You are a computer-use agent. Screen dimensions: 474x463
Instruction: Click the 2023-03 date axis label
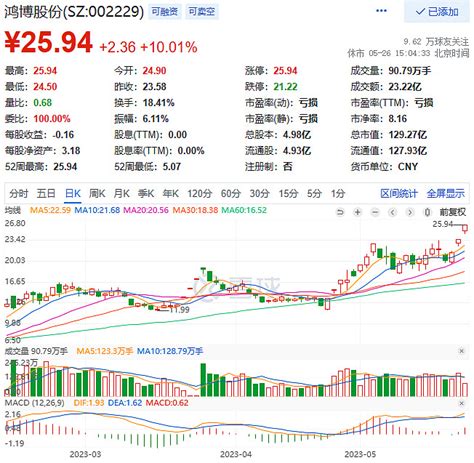pyautogui.click(x=85, y=454)
